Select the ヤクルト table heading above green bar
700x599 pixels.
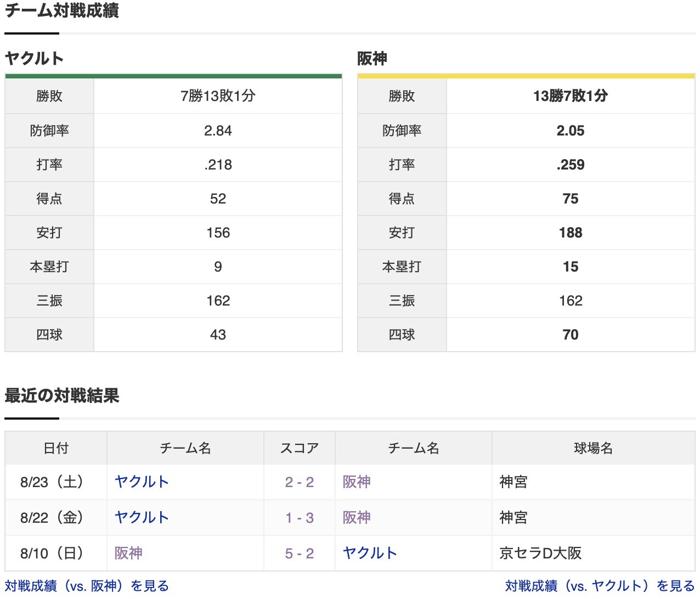coord(34,58)
